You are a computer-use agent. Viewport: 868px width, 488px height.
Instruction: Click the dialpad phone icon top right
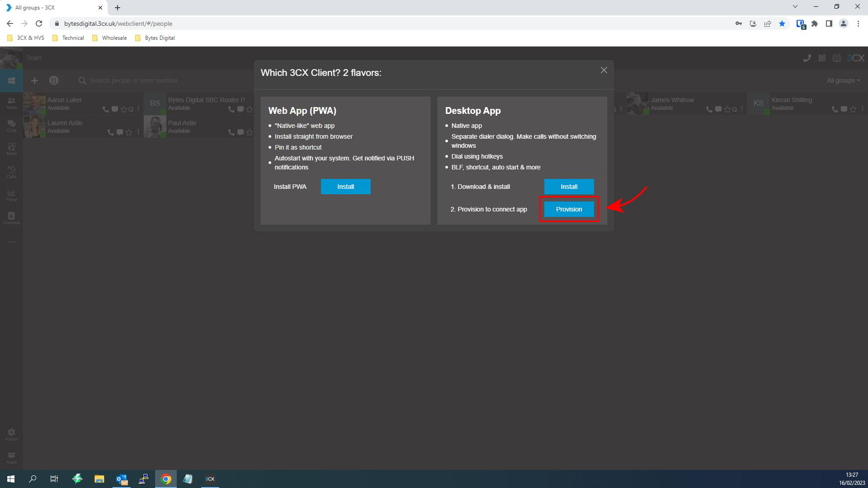tap(807, 58)
